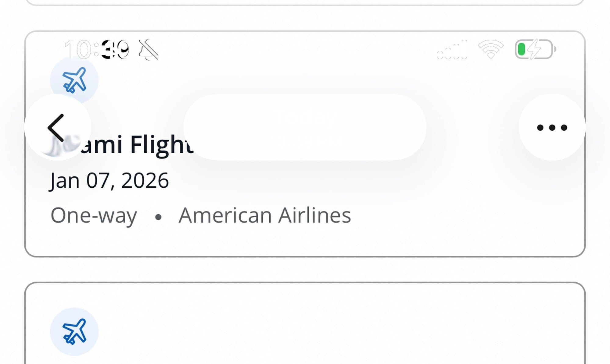Tap the muted bell status icon
This screenshot has width=610, height=364.
point(149,50)
